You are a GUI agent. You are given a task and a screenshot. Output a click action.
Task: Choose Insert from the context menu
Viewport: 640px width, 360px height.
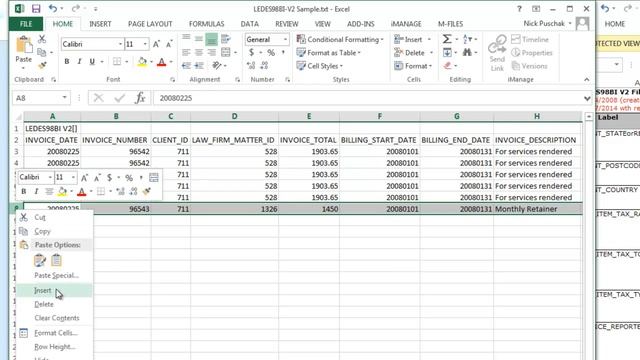point(54,290)
